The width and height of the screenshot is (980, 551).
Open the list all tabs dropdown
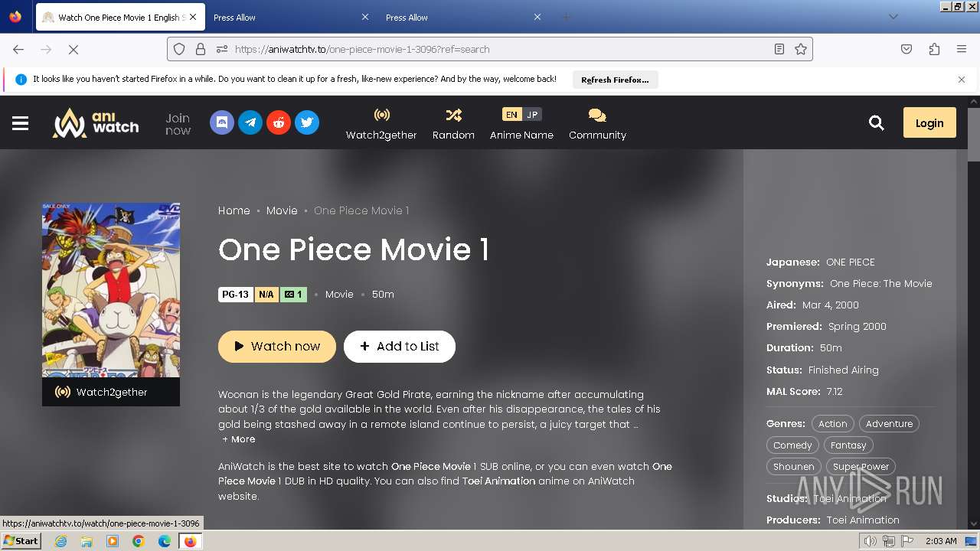(x=893, y=17)
